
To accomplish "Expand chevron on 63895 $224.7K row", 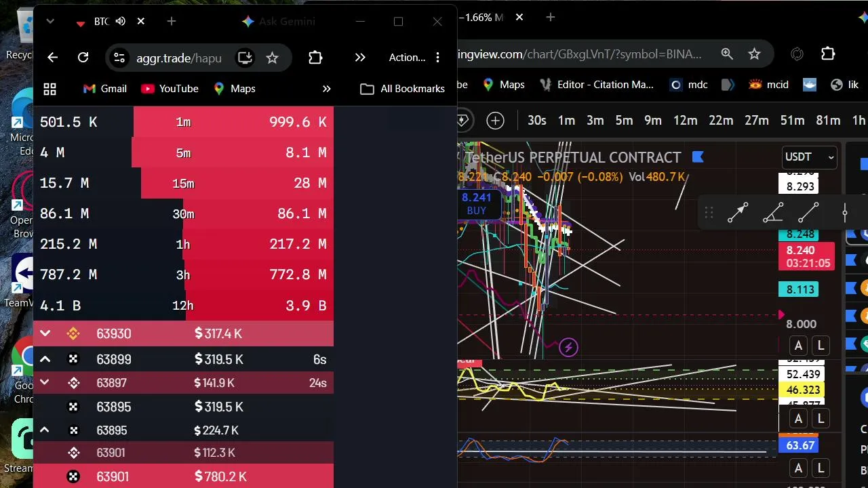I will click(x=45, y=430).
